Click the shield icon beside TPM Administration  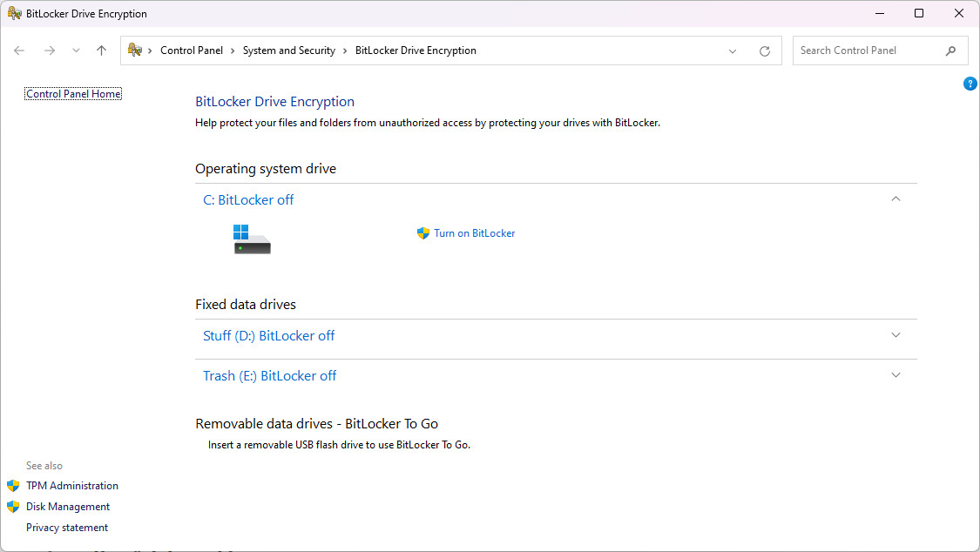pyautogui.click(x=13, y=486)
